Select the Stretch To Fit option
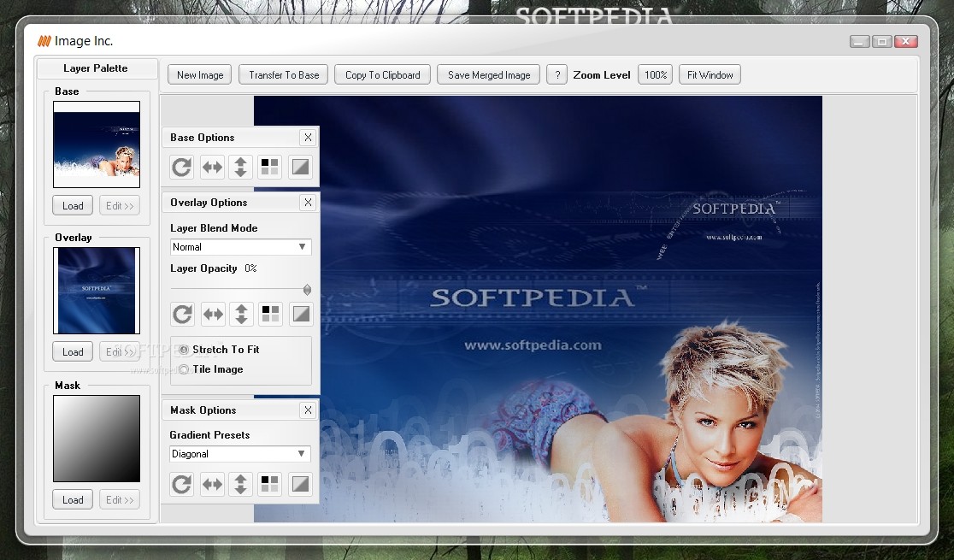The height and width of the screenshot is (560, 954). 219,350
